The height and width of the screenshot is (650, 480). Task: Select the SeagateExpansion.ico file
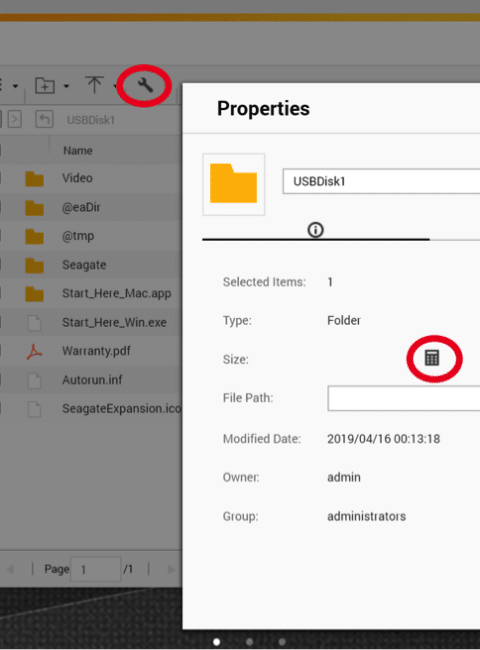(90, 409)
